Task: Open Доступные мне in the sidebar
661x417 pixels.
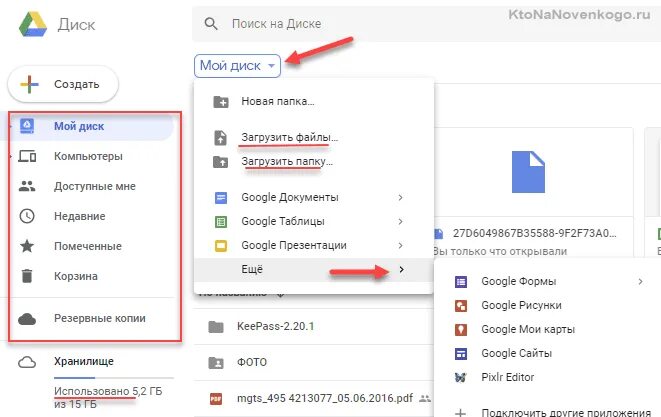Action: point(93,186)
